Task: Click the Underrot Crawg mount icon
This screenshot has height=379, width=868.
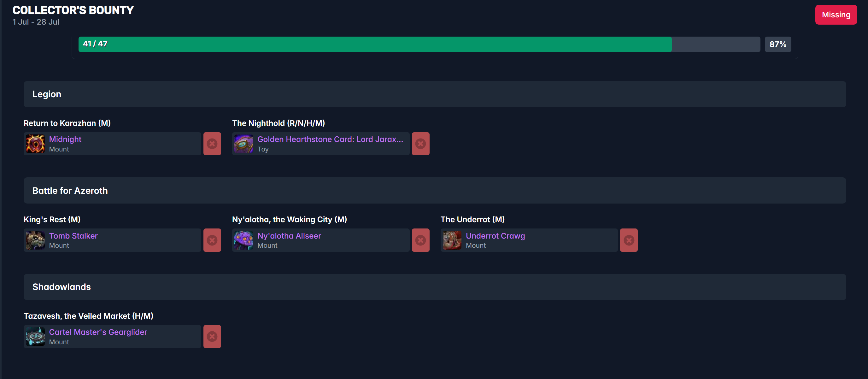Action: [452, 240]
